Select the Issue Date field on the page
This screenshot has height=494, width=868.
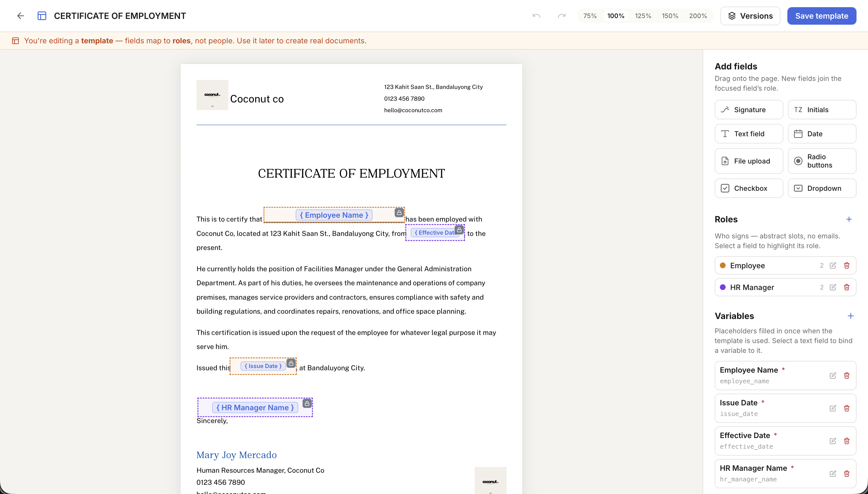[263, 366]
